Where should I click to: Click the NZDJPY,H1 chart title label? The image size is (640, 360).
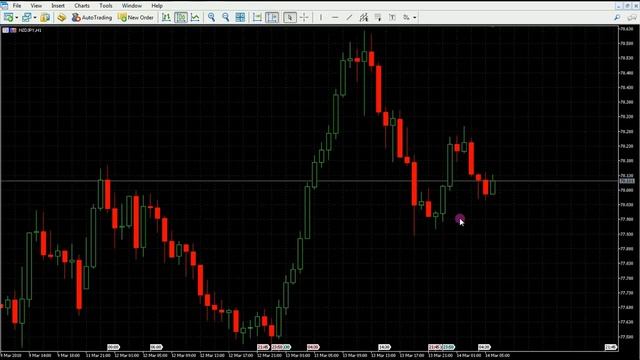pyautogui.click(x=30, y=30)
